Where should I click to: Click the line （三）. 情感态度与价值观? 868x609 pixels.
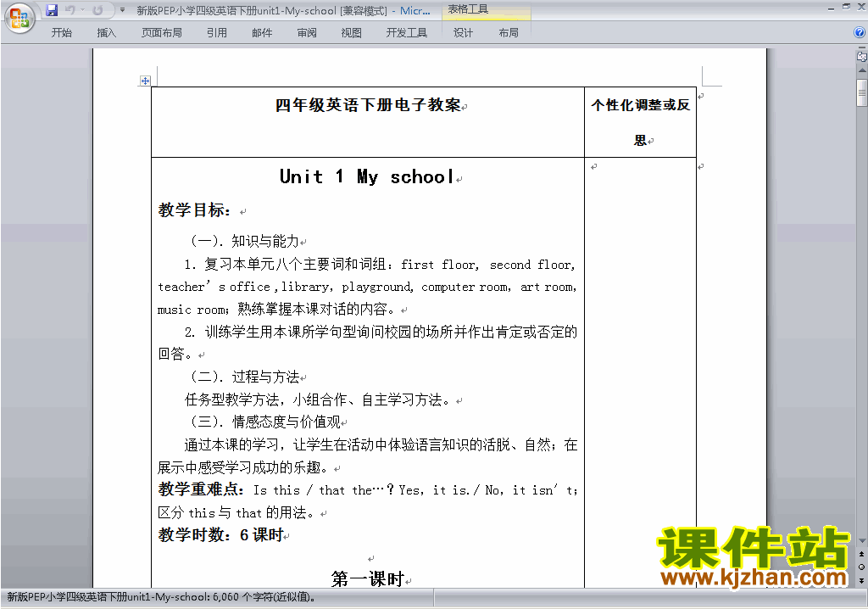264,422
